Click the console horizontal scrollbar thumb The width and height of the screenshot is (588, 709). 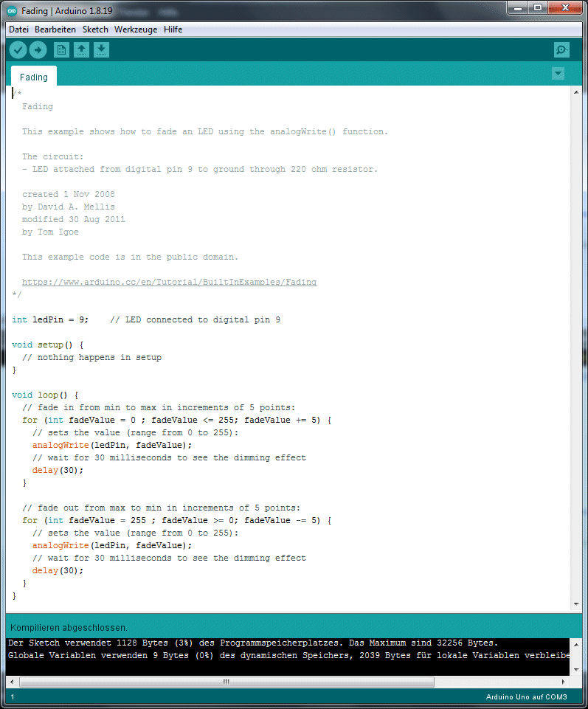(x=226, y=682)
